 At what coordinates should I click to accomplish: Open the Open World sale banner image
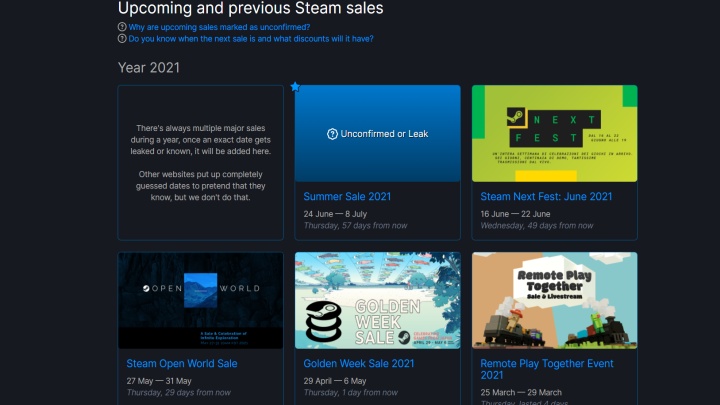coord(201,300)
